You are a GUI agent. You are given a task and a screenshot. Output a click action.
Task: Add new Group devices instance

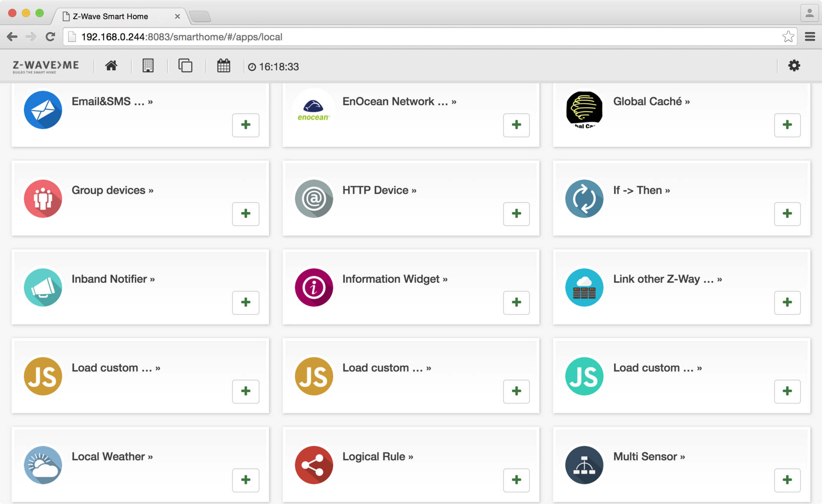tap(245, 213)
